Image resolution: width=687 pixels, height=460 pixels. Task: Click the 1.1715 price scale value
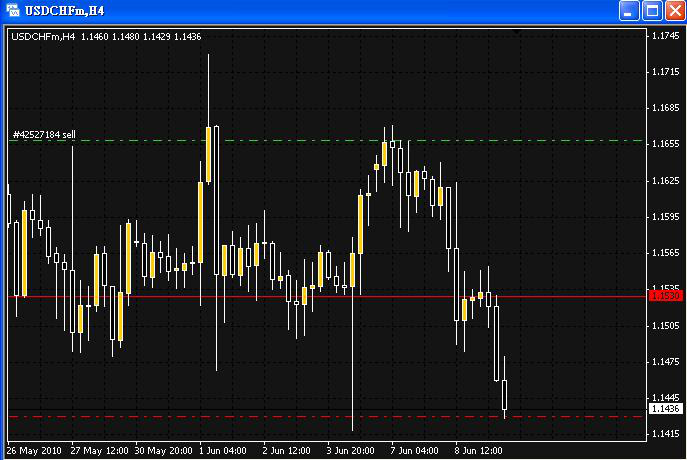(666, 72)
